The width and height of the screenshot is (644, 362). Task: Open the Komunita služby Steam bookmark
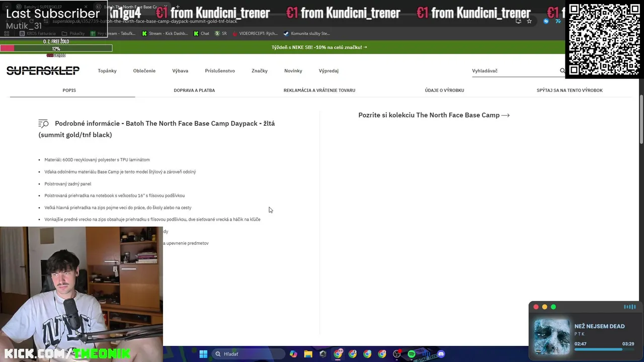pos(306,34)
